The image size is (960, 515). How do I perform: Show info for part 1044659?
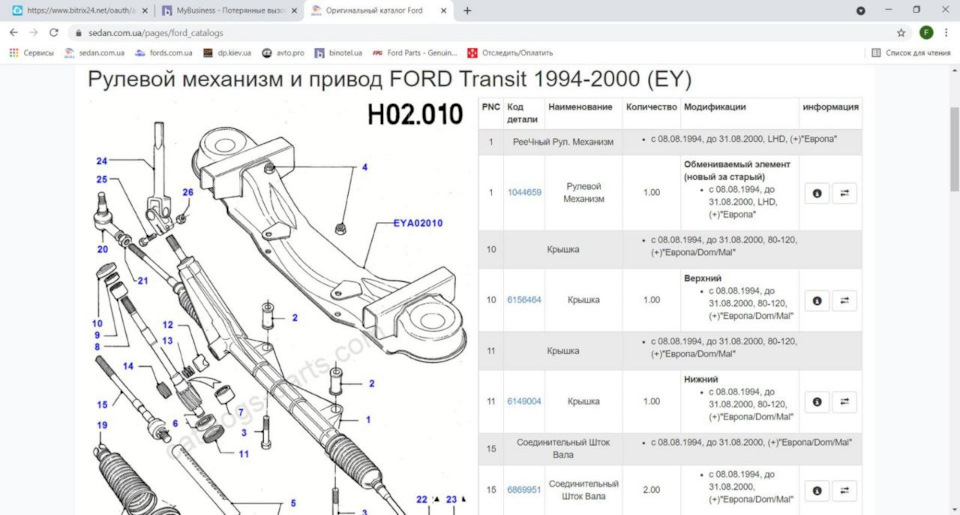pyautogui.click(x=817, y=193)
